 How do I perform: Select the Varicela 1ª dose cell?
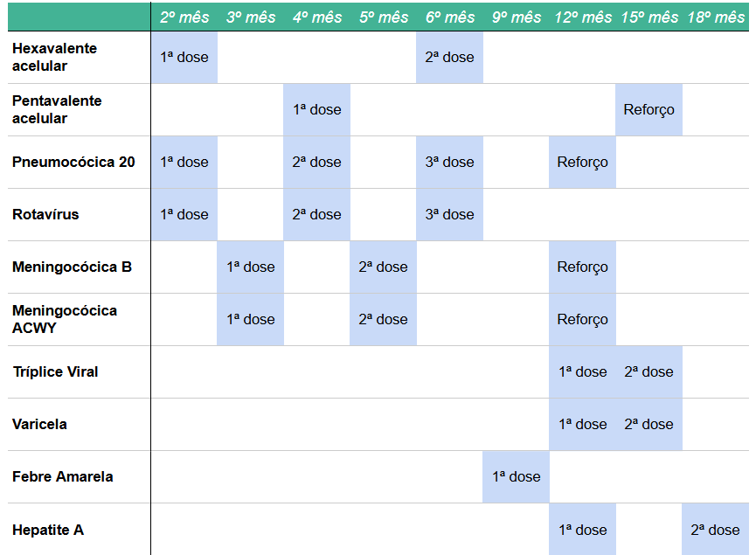[582, 425]
